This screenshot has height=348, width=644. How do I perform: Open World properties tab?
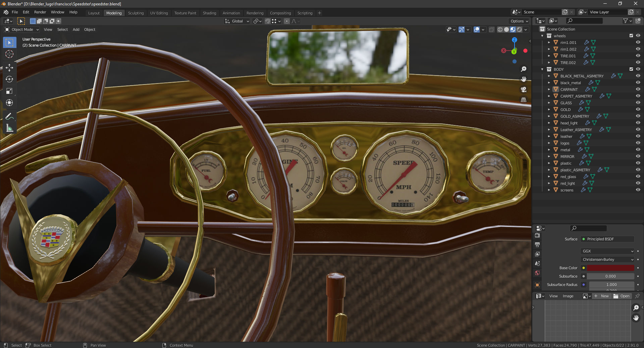(537, 273)
